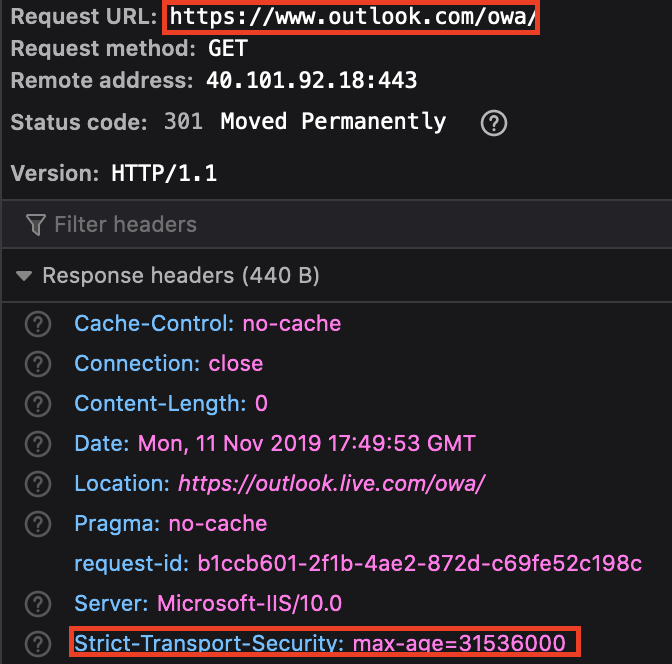This screenshot has width=672, height=664.
Task: Collapse the Response headers section
Action: 24,275
